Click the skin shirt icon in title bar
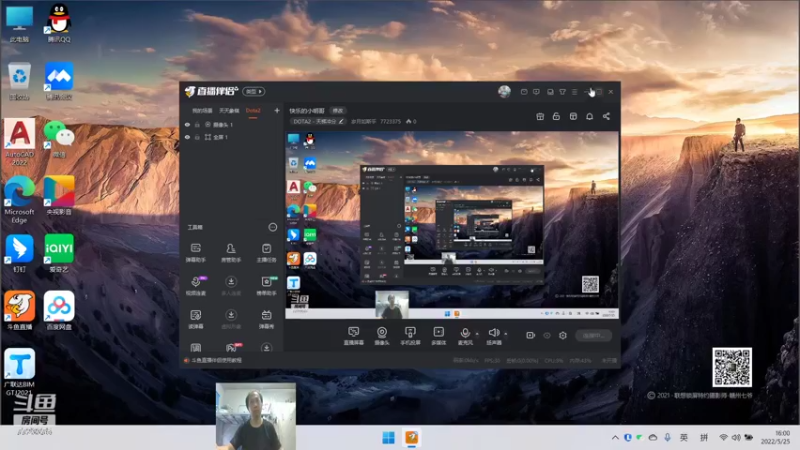 562,92
